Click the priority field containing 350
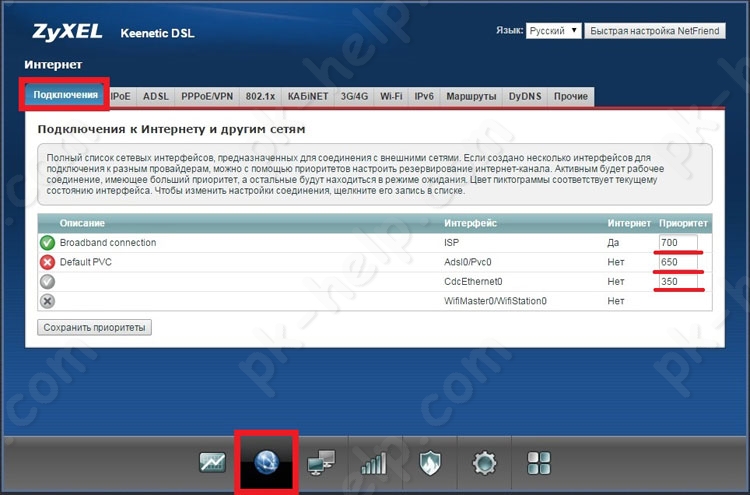750x495 pixels. [x=678, y=282]
